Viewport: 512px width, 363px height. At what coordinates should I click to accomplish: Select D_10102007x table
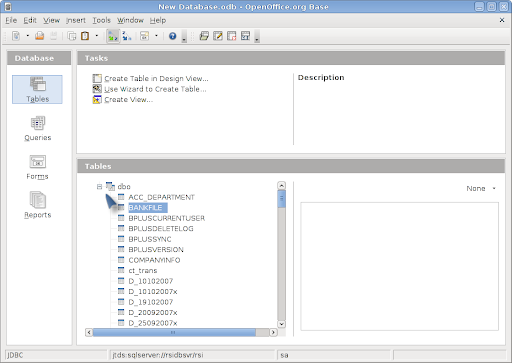pyautogui.click(x=153, y=292)
